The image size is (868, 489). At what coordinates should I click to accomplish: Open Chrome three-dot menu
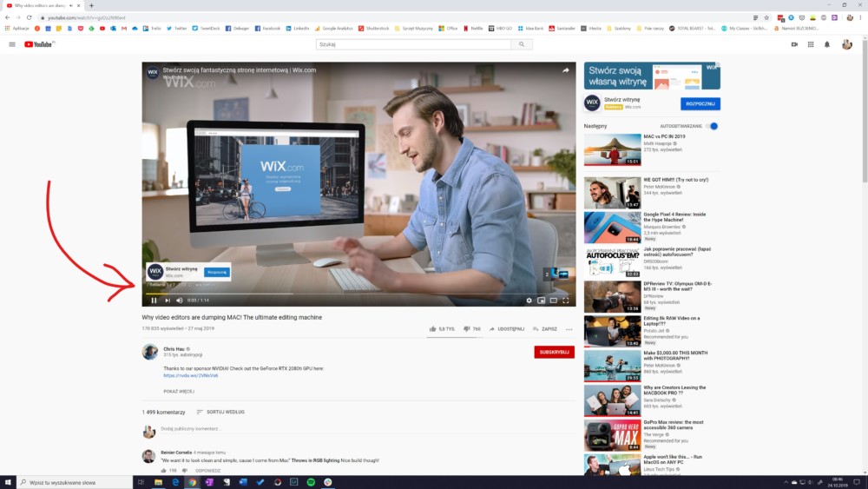(x=861, y=17)
